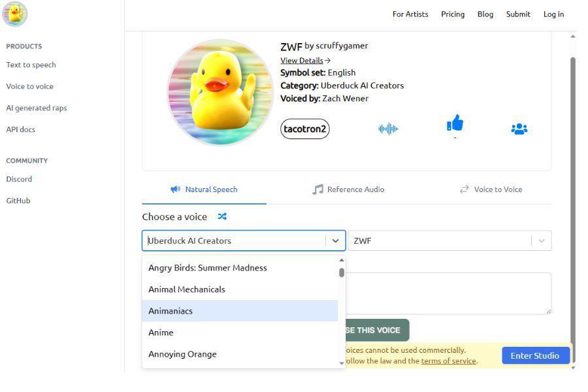This screenshot has width=588, height=392.
Task: Select Annoying Orange option
Action: (x=240, y=354)
